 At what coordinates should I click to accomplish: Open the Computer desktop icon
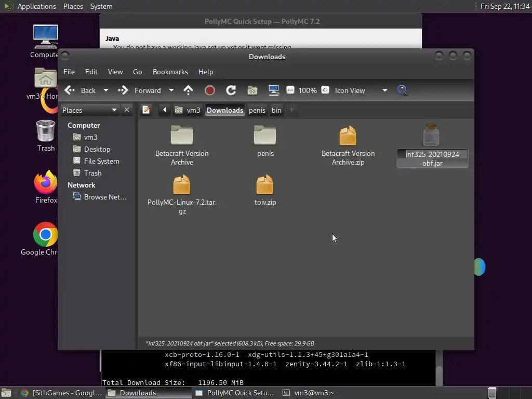[x=45, y=42]
